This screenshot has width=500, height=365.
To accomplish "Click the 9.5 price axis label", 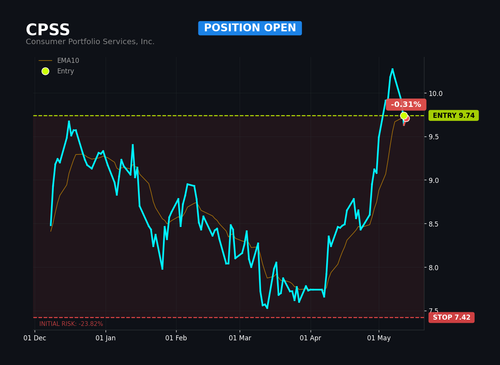I will [x=433, y=137].
